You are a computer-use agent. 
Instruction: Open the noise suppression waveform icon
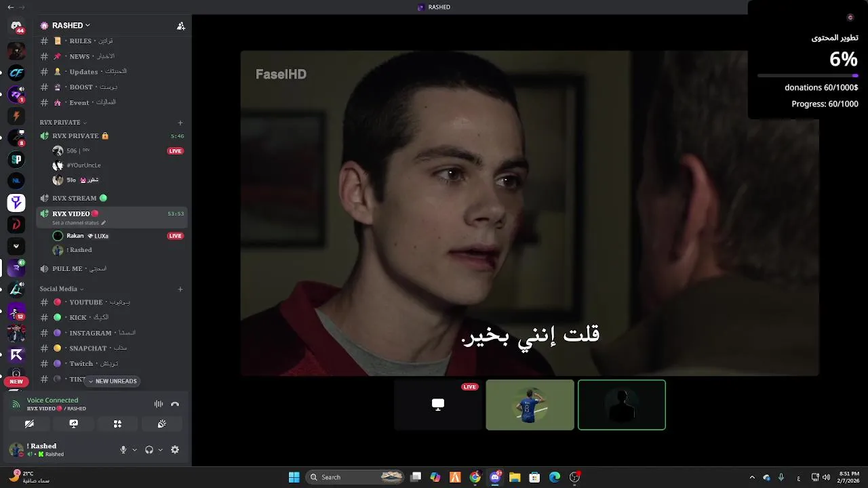(159, 404)
